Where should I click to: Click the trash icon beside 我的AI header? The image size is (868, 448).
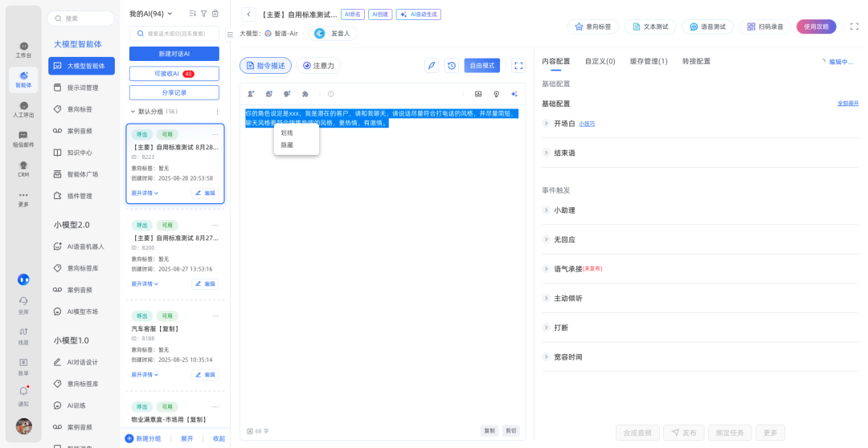215,14
